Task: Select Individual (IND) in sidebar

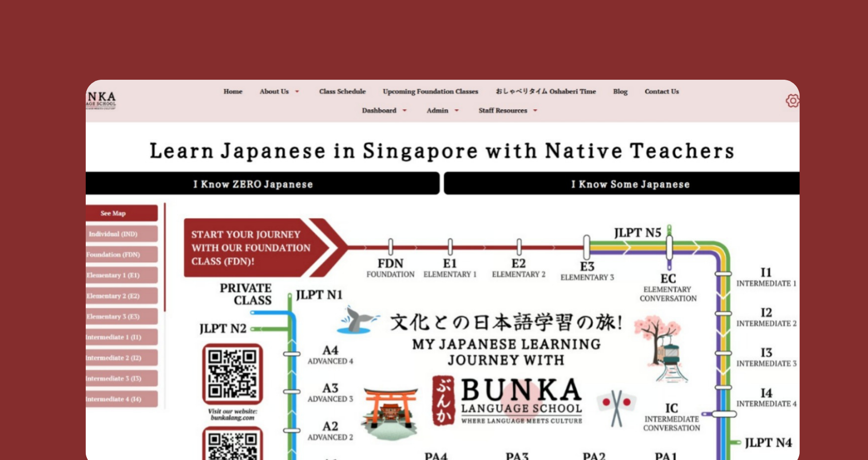Action: (x=122, y=234)
